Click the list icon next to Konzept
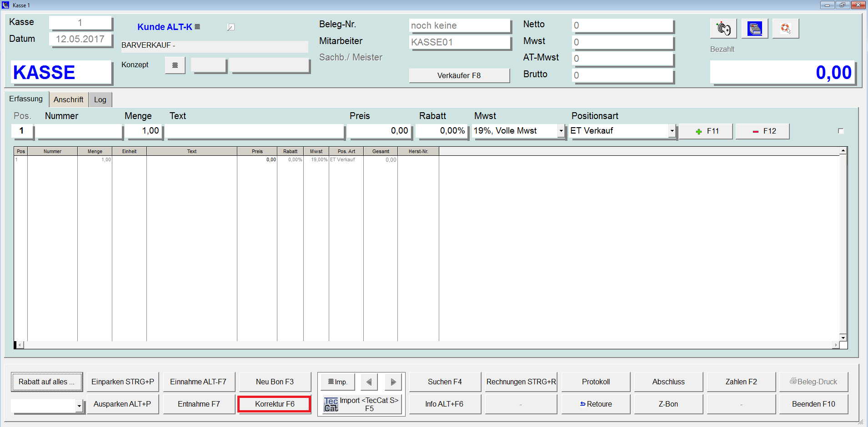Viewport: 868px width, 427px height. point(175,65)
